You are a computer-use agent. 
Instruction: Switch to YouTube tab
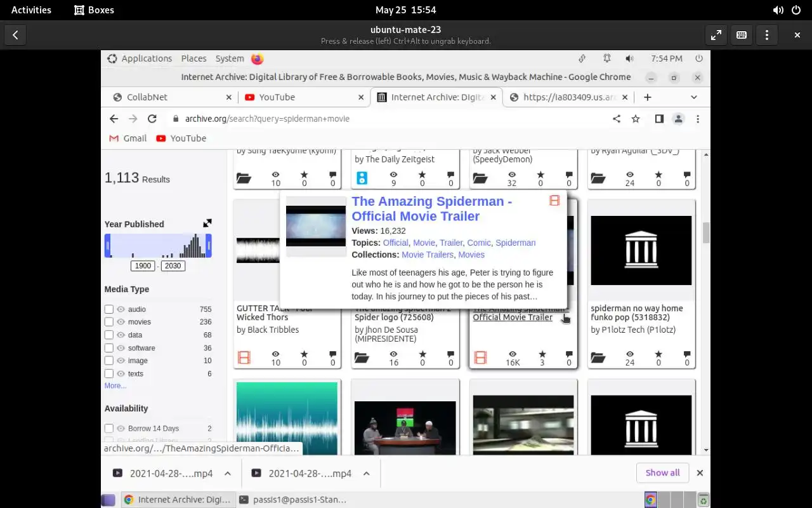tap(304, 97)
